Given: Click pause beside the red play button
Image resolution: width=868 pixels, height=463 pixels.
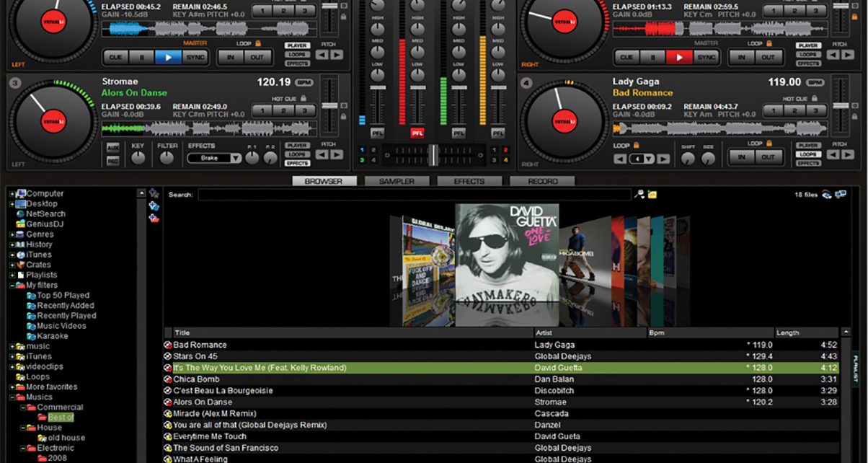Looking at the screenshot, I should (653, 57).
